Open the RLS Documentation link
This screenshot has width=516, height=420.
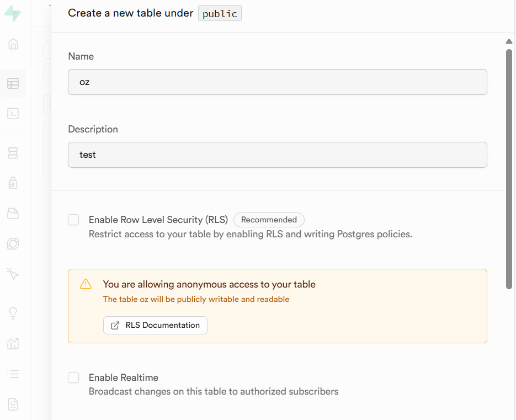click(x=155, y=326)
